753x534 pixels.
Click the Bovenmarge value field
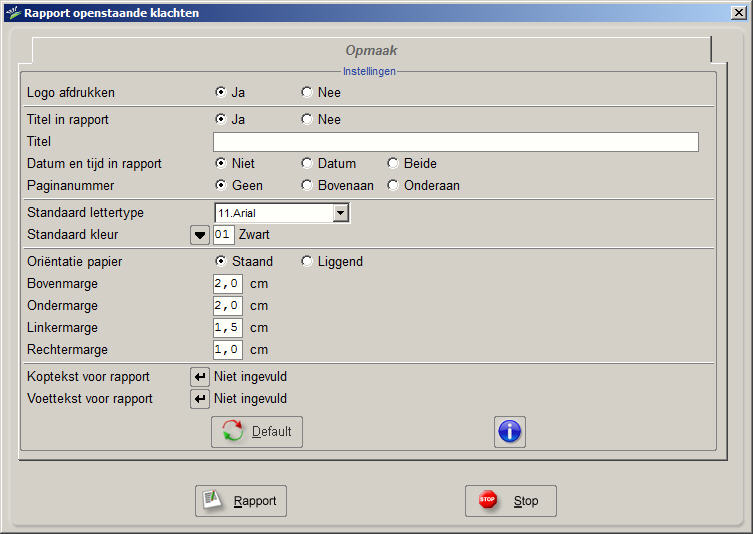pos(228,284)
